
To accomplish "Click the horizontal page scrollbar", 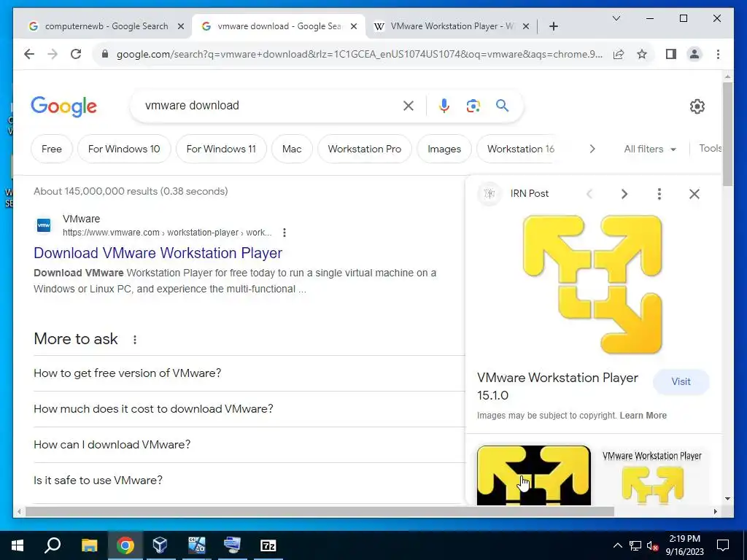I will (320, 512).
